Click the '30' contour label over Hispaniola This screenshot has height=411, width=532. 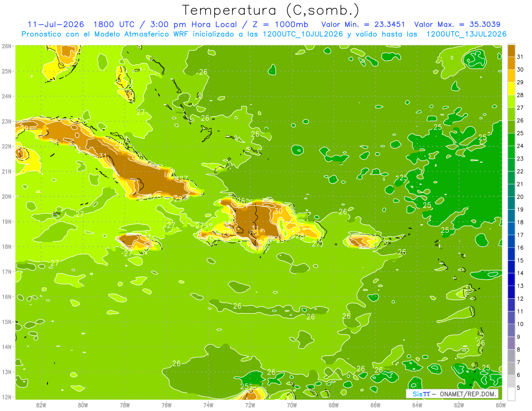click(278, 211)
